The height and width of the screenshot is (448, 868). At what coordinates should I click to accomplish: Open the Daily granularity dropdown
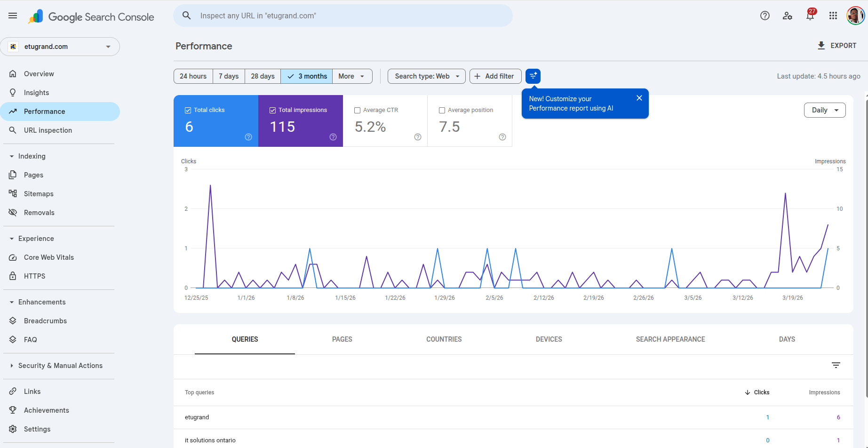coord(824,110)
